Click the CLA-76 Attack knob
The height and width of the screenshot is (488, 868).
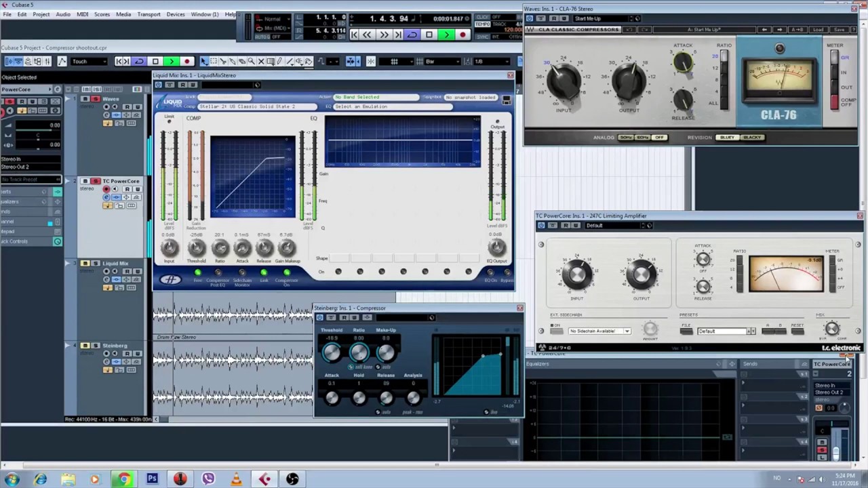pos(683,62)
